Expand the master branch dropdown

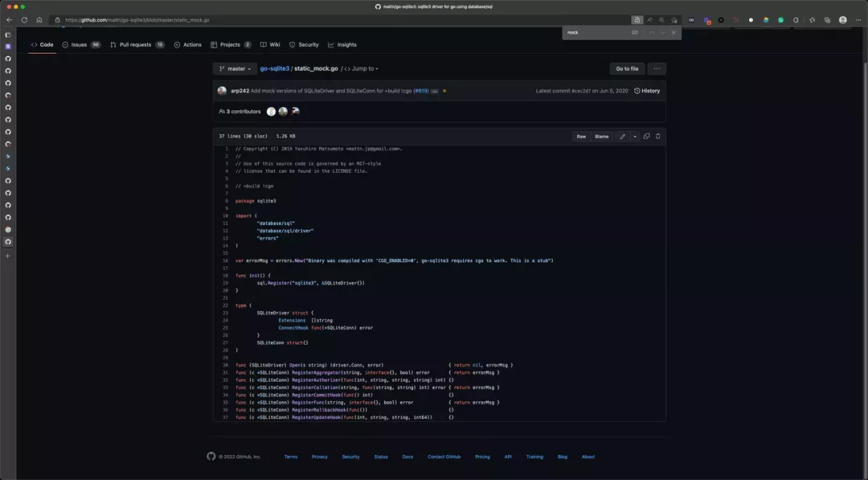(x=236, y=68)
